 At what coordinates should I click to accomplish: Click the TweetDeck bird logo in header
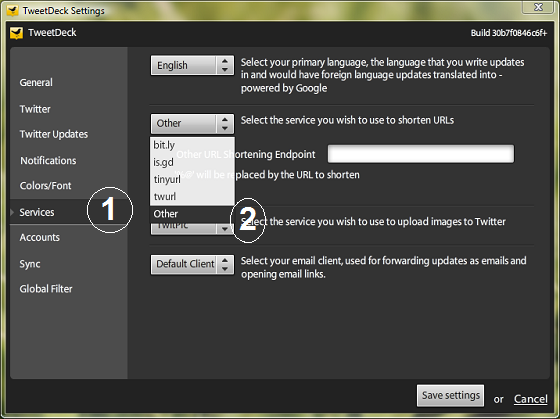[16, 33]
